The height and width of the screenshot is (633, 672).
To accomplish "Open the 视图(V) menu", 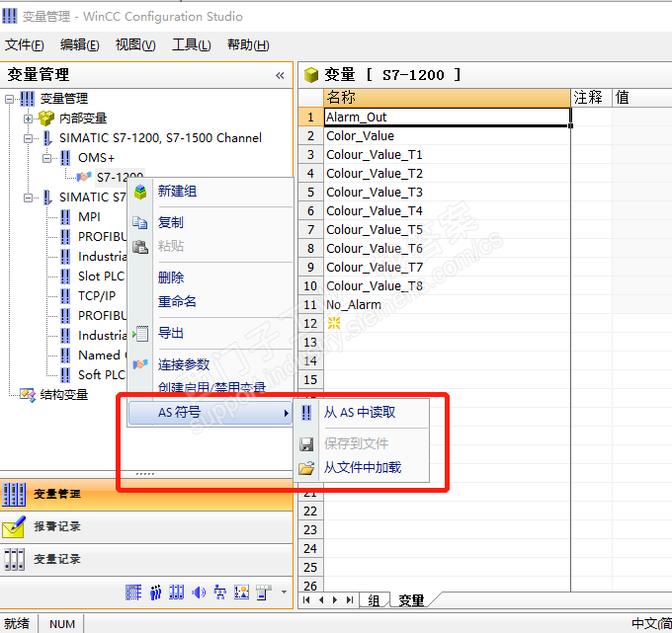I will coord(135,45).
